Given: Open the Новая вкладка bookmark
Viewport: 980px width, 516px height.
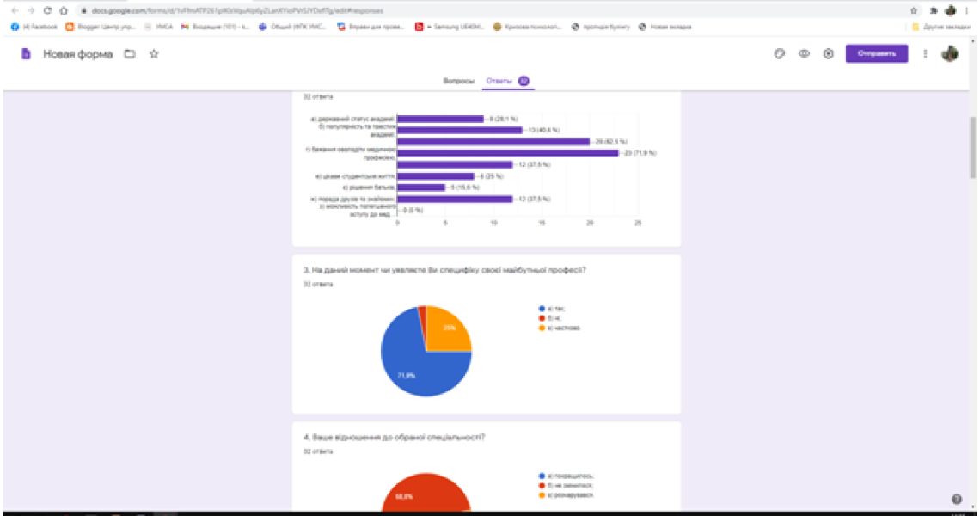Looking at the screenshot, I should click(x=665, y=27).
